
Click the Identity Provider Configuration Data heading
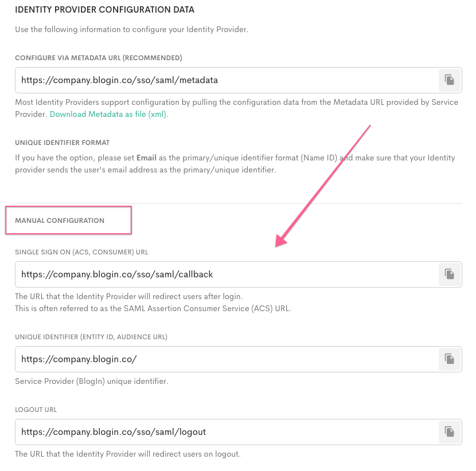tap(104, 10)
